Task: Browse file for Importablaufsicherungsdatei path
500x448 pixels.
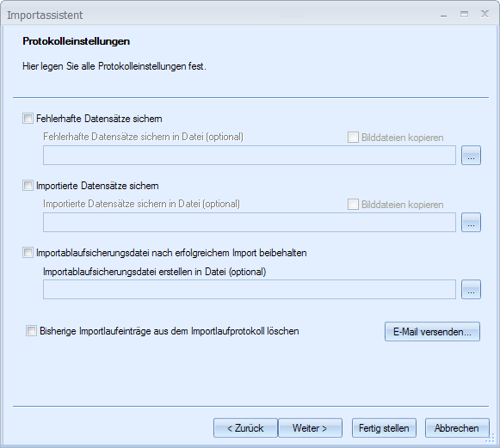Action: tap(471, 289)
